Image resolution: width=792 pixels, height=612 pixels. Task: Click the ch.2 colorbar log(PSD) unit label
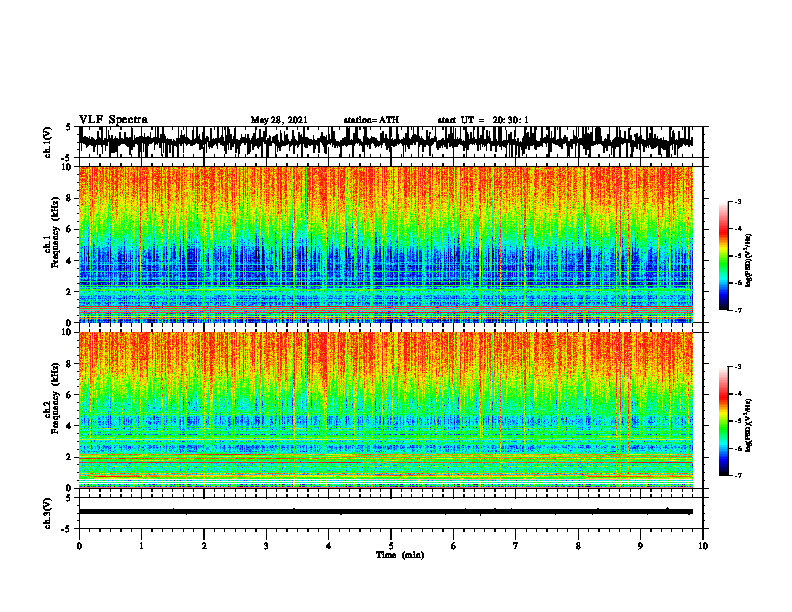click(749, 425)
